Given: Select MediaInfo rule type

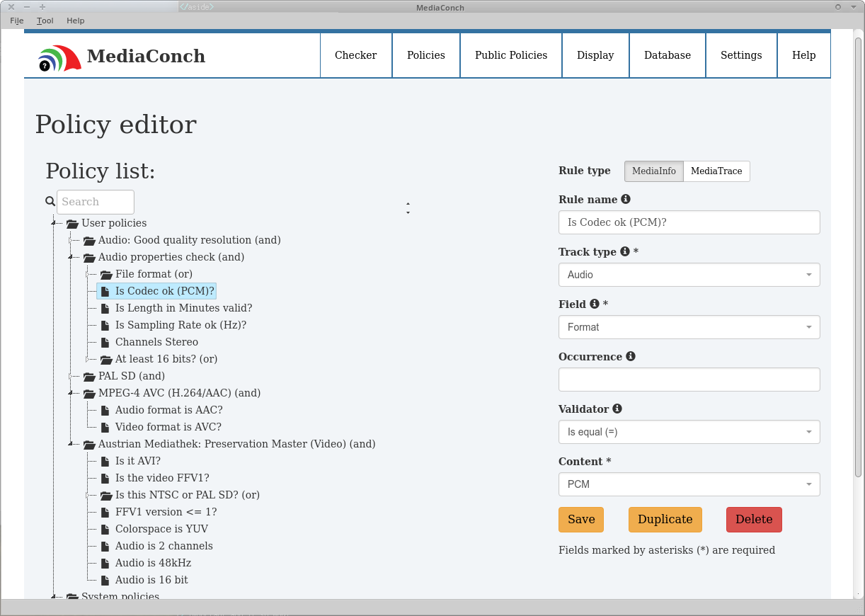Looking at the screenshot, I should 653,171.
